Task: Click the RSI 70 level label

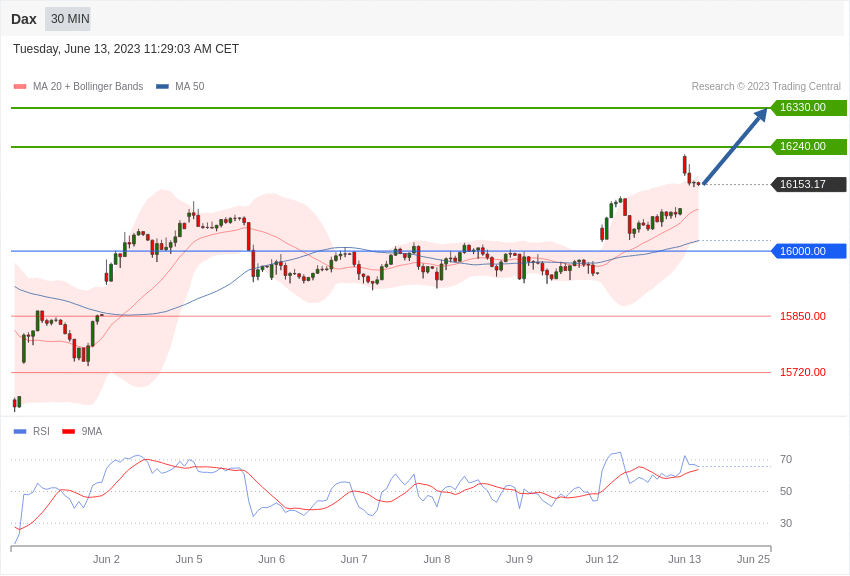Action: tap(786, 460)
